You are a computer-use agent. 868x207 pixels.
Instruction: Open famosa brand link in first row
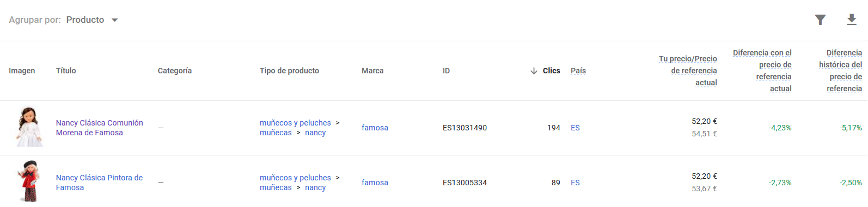pyautogui.click(x=375, y=128)
